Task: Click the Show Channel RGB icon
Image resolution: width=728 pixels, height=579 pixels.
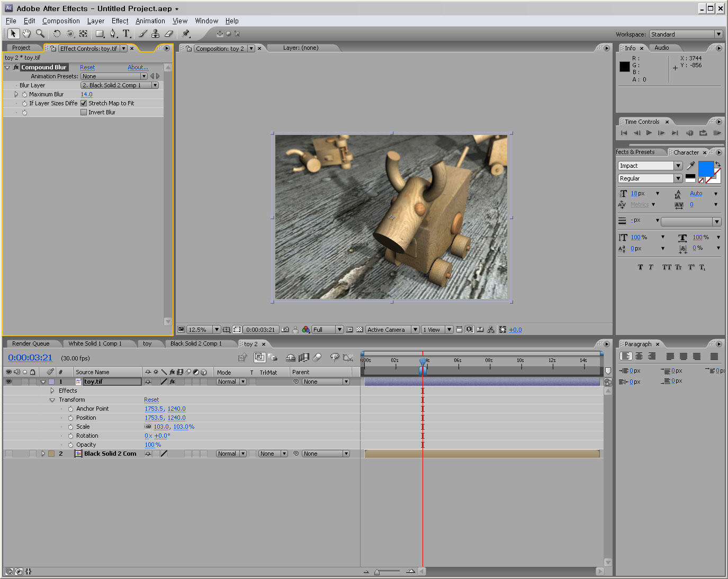Action: tap(306, 330)
